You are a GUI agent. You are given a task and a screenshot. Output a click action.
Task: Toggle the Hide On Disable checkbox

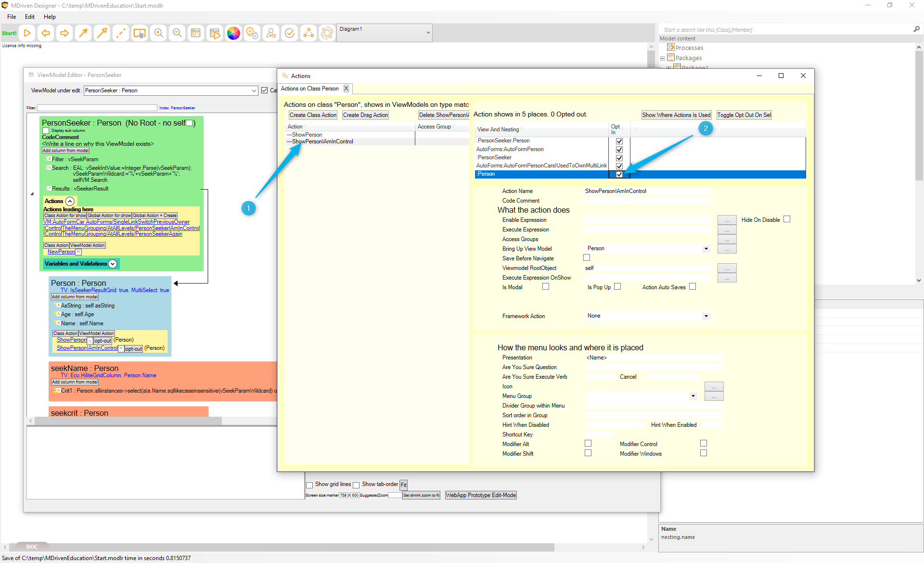click(787, 219)
